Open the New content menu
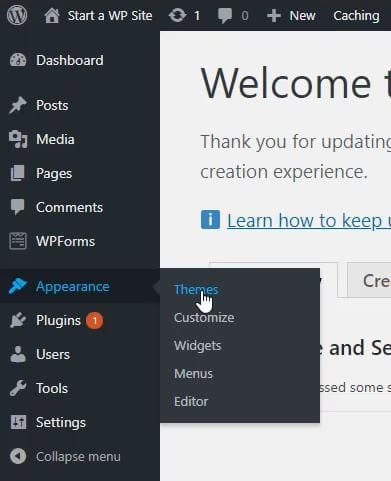 pos(302,16)
